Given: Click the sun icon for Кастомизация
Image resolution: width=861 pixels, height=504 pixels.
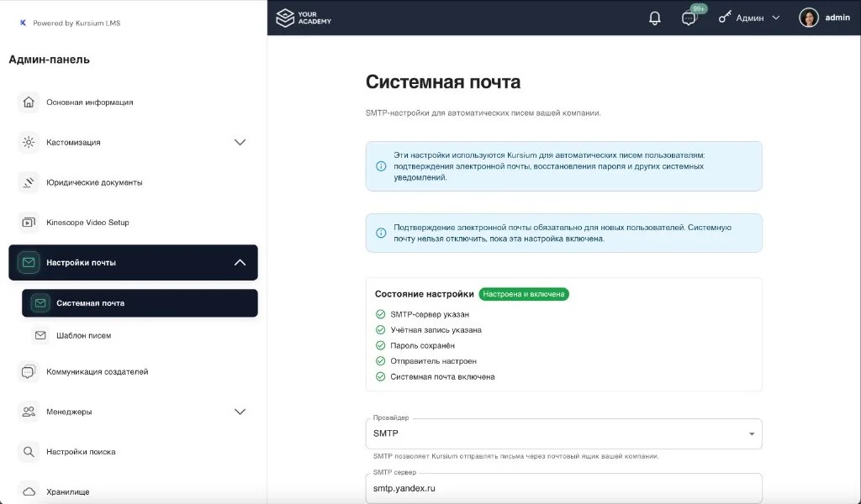Looking at the screenshot, I should [29, 142].
